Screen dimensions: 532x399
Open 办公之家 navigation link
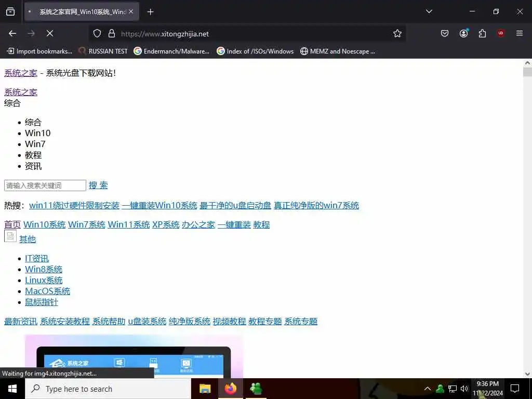pyautogui.click(x=198, y=224)
